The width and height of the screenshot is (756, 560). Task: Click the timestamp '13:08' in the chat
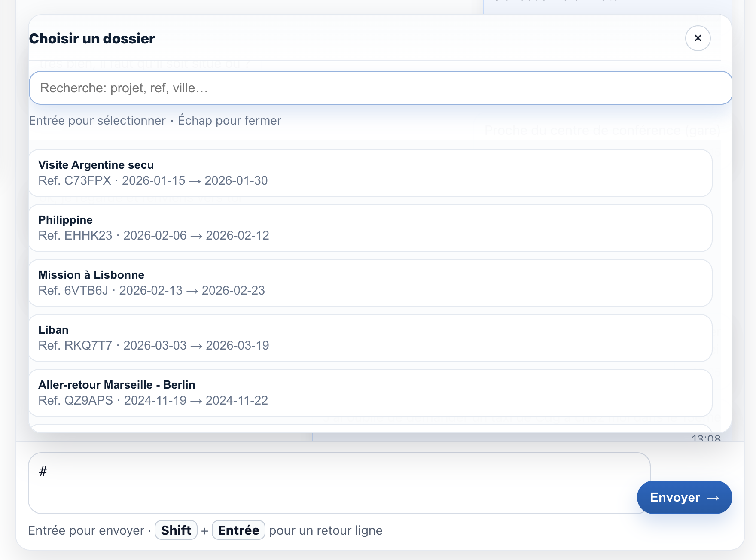coord(707,438)
